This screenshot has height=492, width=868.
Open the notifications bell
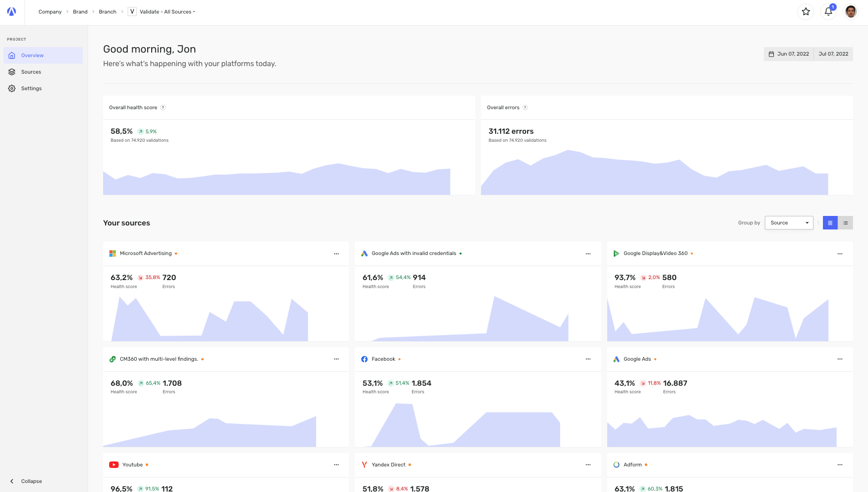[x=828, y=12]
